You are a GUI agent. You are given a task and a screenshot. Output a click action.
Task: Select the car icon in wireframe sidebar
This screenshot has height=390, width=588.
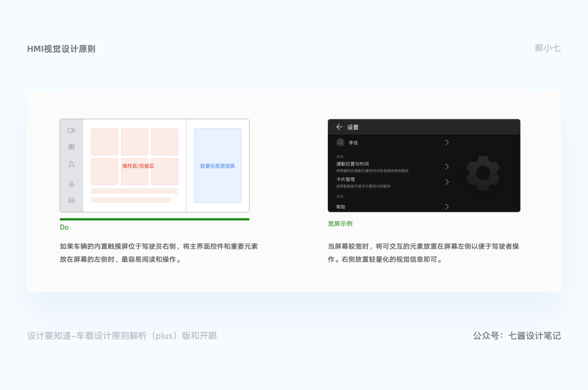[71, 200]
